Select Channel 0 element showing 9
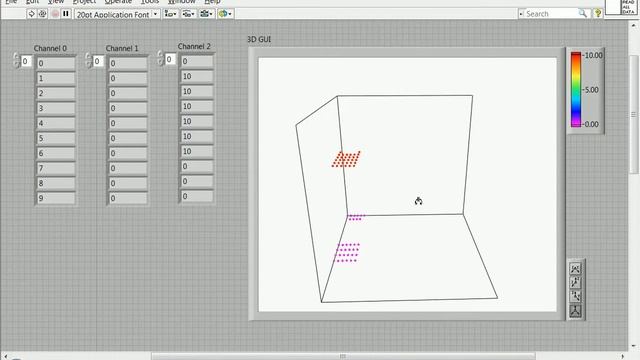This screenshot has height=360, width=640. coord(56,198)
